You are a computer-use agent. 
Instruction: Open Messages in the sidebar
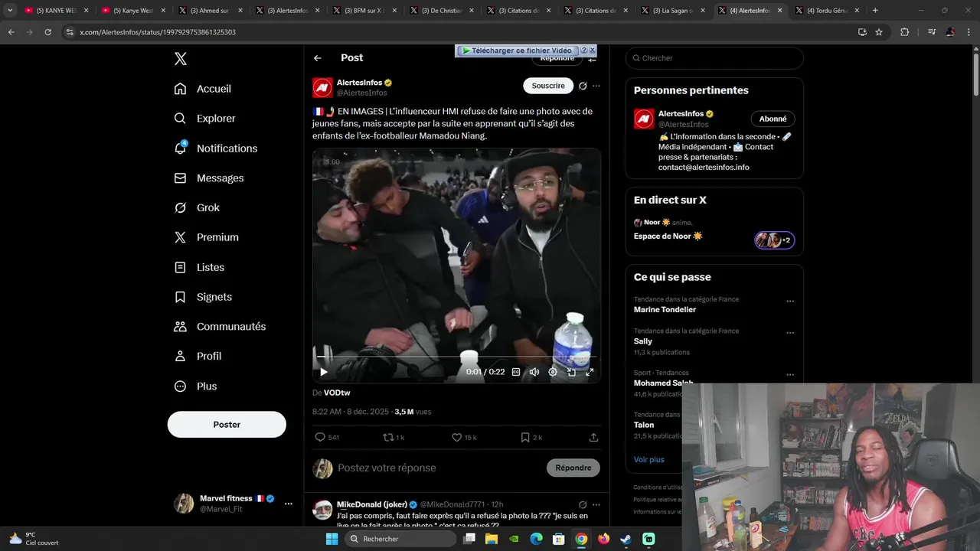coord(209,178)
